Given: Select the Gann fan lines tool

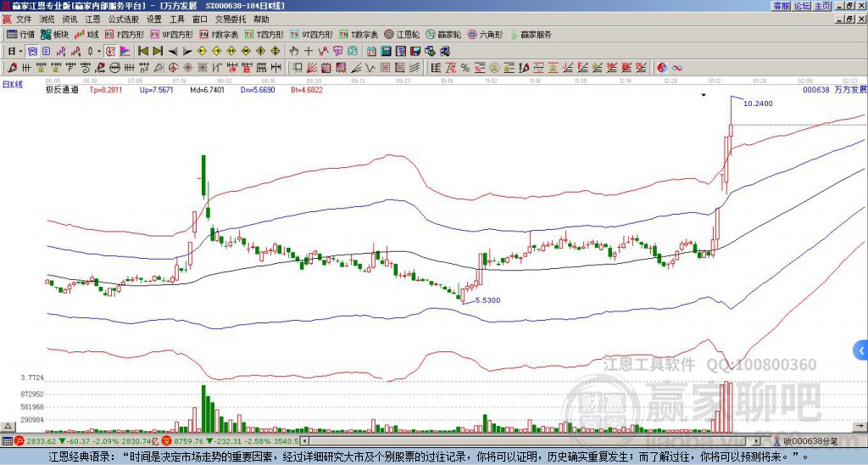Looking at the screenshot, I should (x=312, y=68).
